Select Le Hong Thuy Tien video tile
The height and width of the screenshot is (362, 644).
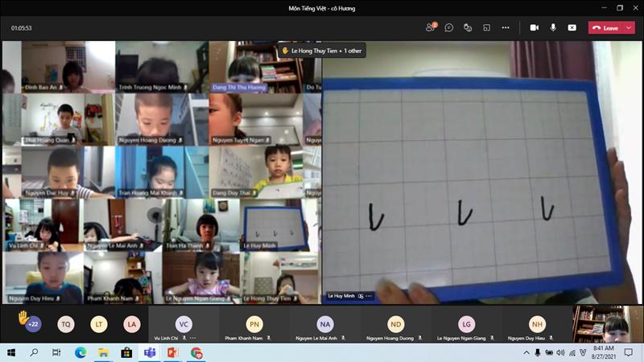point(279,278)
